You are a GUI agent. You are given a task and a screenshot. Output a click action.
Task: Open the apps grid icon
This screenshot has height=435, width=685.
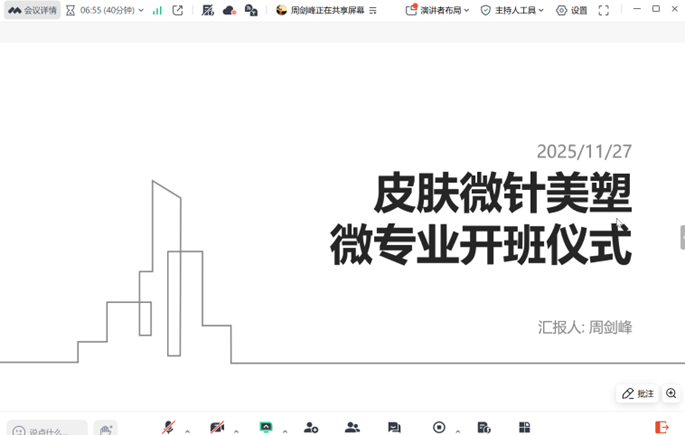tap(525, 427)
